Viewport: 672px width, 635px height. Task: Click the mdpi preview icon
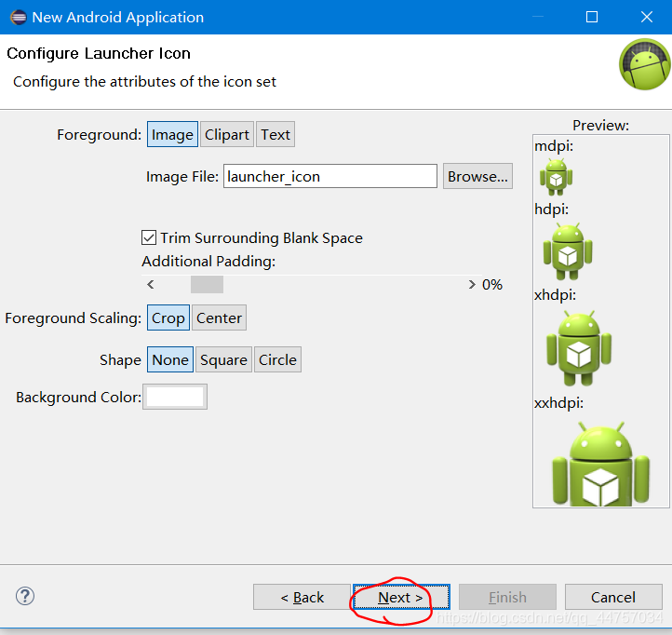pos(556,177)
